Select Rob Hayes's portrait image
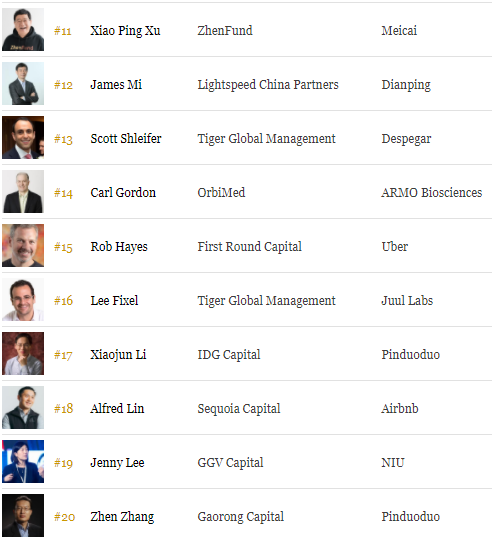Screen dimensions: 495x541 (x=23, y=245)
